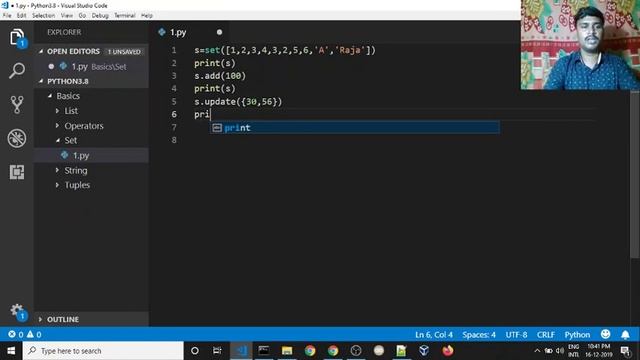Image resolution: width=640 pixels, height=360 pixels.
Task: Click the errors and warnings status indicator
Action: 25,334
